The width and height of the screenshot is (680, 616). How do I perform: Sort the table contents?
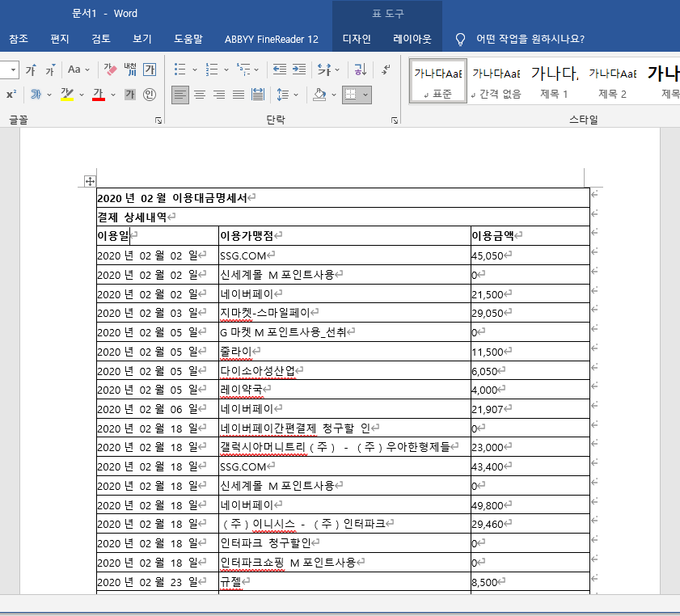[361, 70]
